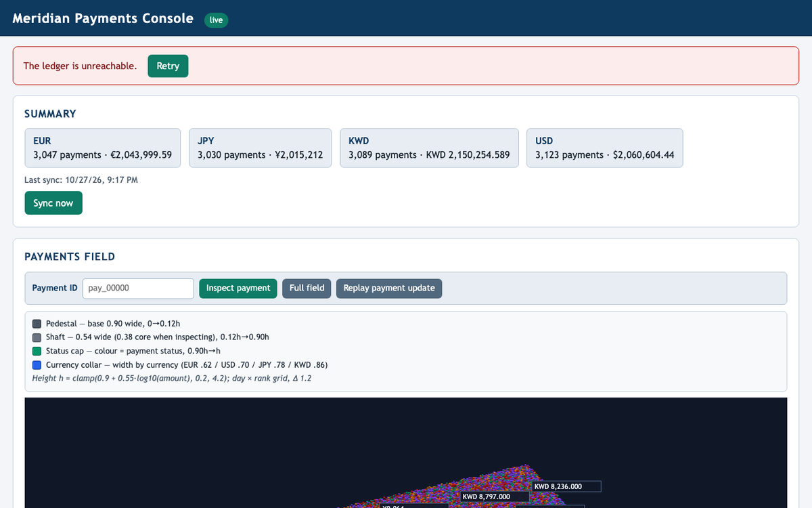Click the Sync now button
Image resolution: width=812 pixels, height=508 pixels.
[53, 203]
